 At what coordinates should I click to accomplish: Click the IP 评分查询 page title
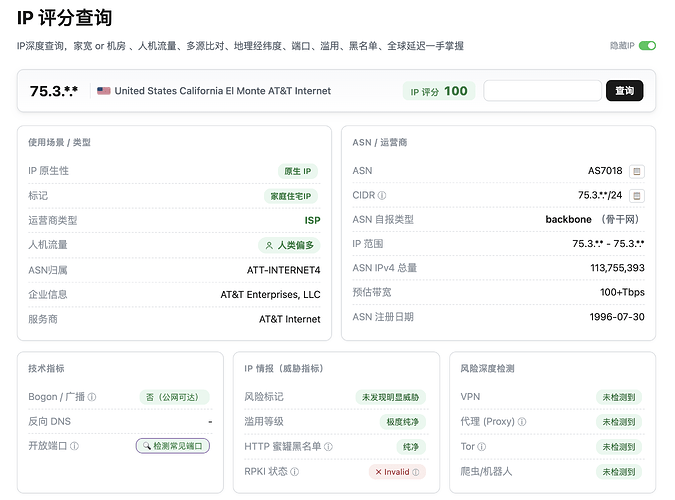click(x=65, y=18)
